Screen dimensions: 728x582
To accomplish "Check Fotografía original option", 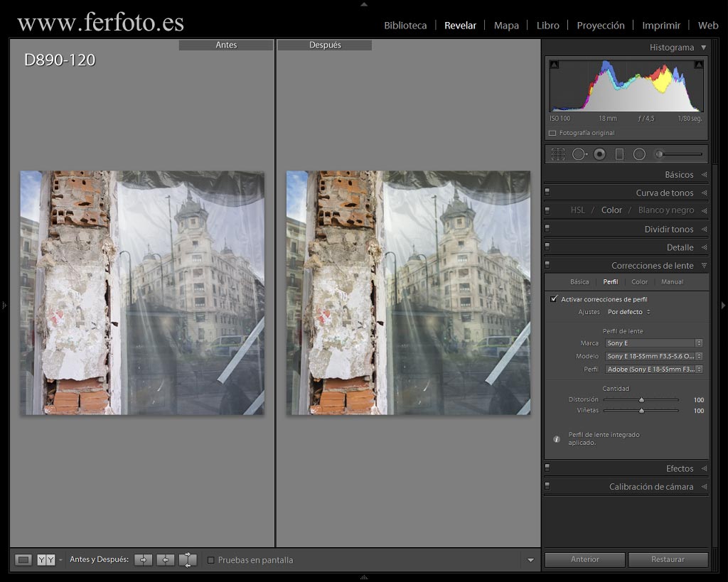I will pyautogui.click(x=552, y=133).
